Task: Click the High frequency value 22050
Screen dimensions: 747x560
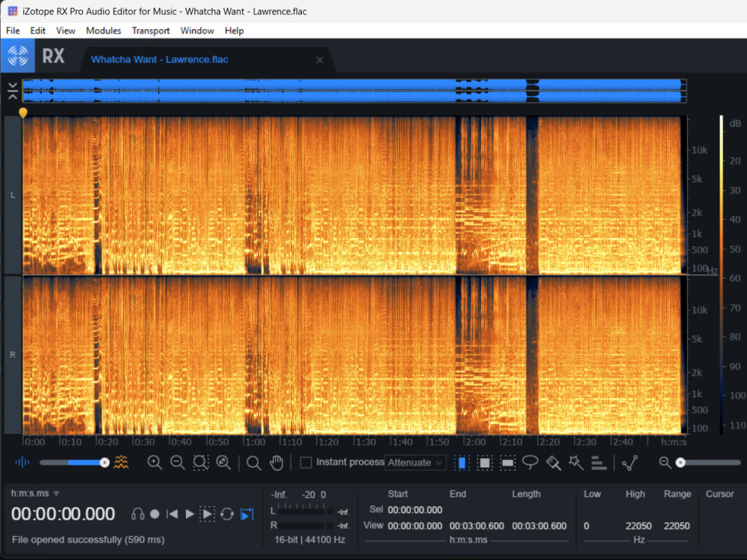Action: 639,526
